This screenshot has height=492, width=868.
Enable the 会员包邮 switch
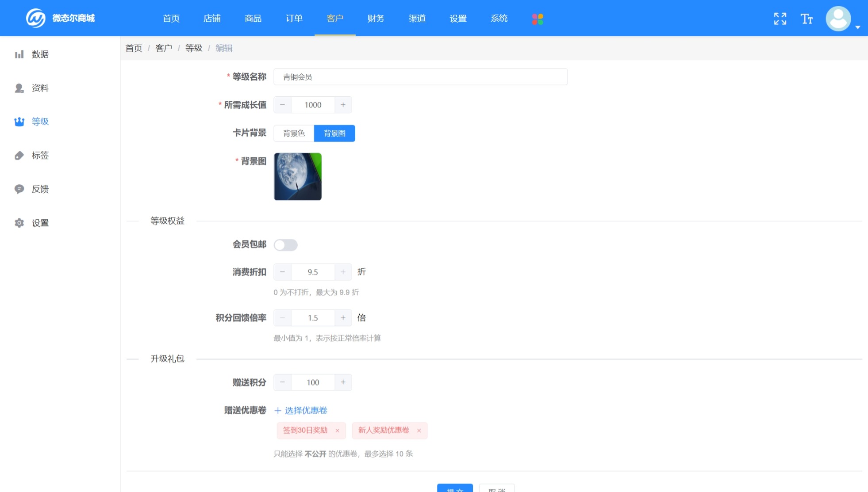(286, 244)
